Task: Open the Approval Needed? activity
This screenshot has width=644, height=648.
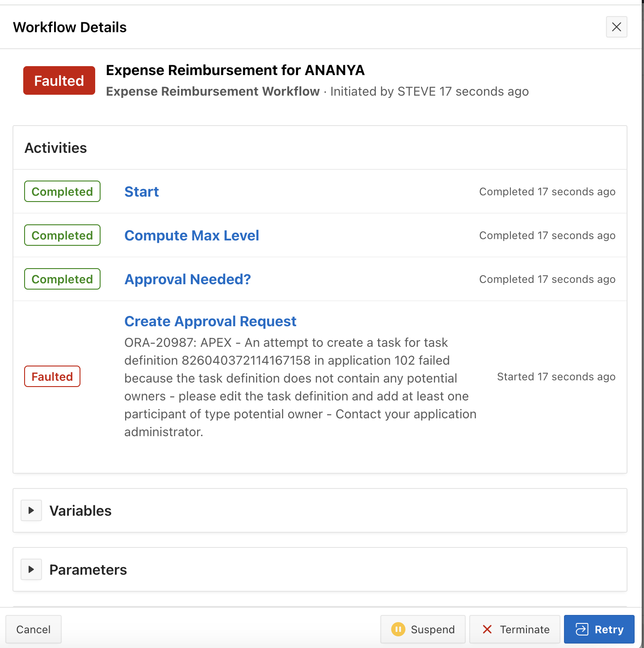Action: point(187,279)
